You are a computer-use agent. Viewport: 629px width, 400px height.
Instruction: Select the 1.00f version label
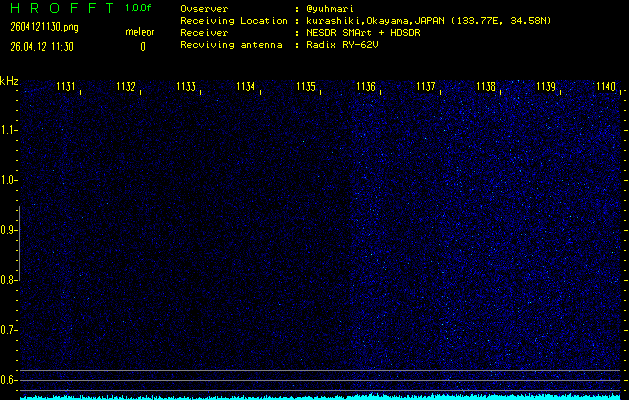[x=140, y=8]
